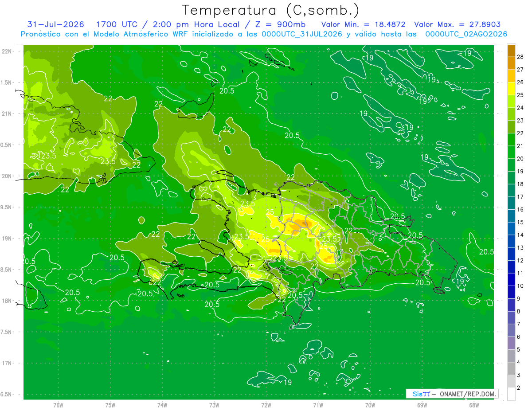Pick the gold colorbar segment between 26 and 27
The height and width of the screenshot is (411, 532).
coord(511,75)
